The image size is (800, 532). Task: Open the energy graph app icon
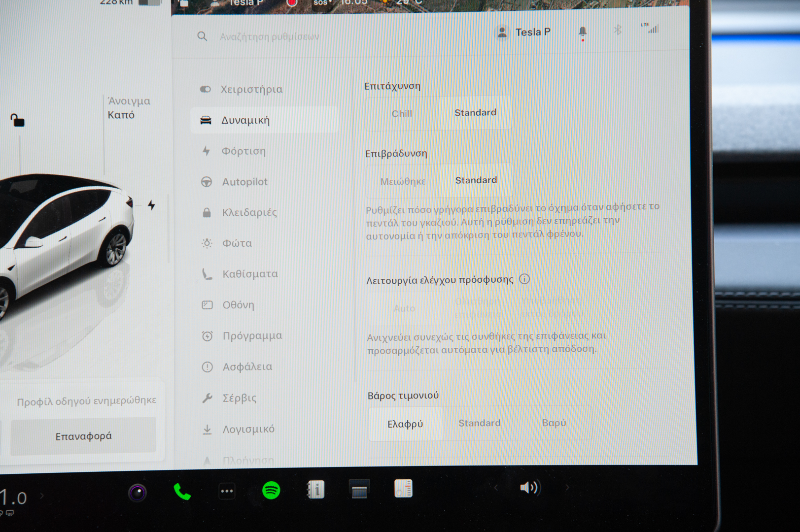point(403,489)
